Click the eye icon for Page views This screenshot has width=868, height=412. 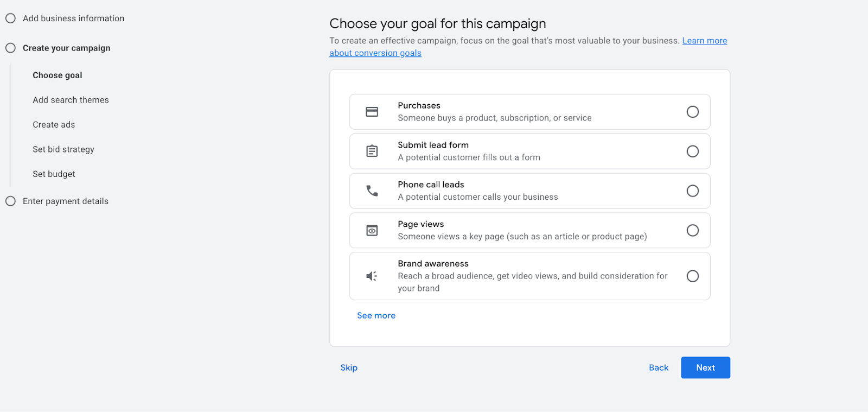(372, 230)
